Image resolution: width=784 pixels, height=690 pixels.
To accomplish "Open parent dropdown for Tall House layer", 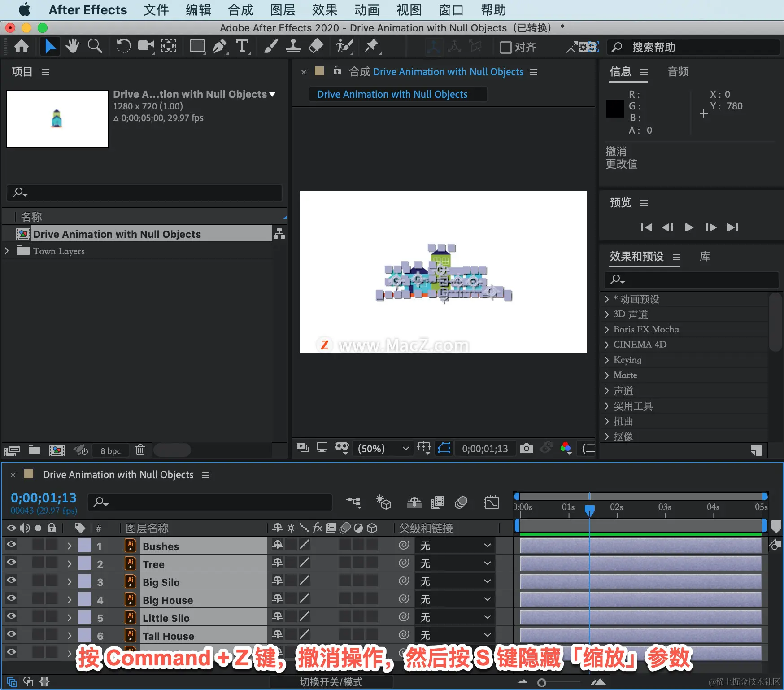I will point(456,635).
